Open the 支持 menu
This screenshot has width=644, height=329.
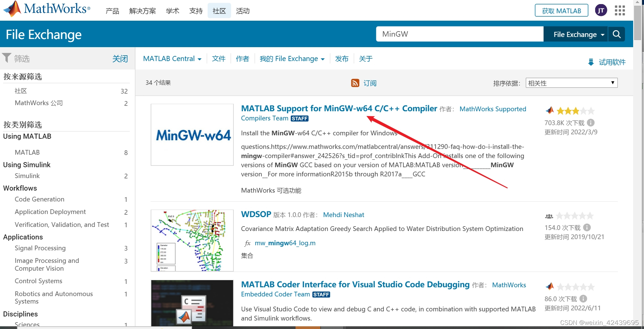click(196, 11)
